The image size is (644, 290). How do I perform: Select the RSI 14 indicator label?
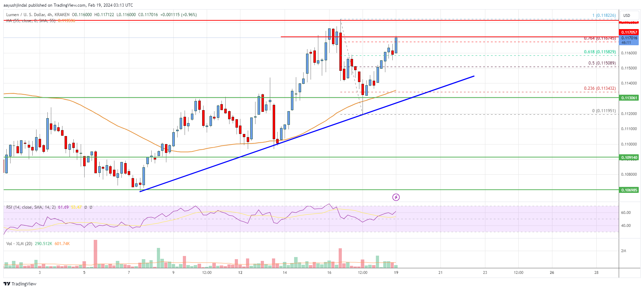pyautogui.click(x=31, y=207)
